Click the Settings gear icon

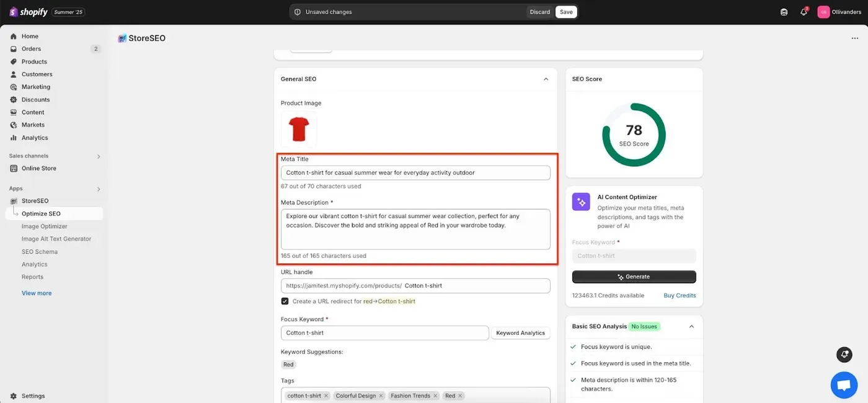(x=14, y=396)
